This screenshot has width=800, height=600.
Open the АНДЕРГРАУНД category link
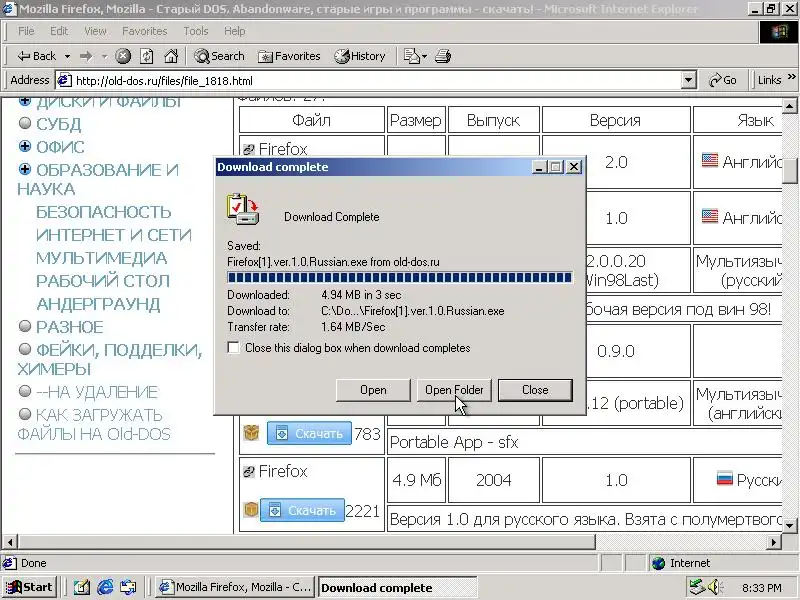point(98,304)
